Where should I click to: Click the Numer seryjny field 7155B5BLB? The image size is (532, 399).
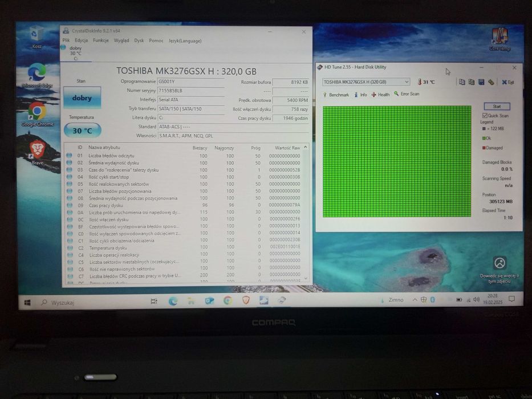(191, 91)
